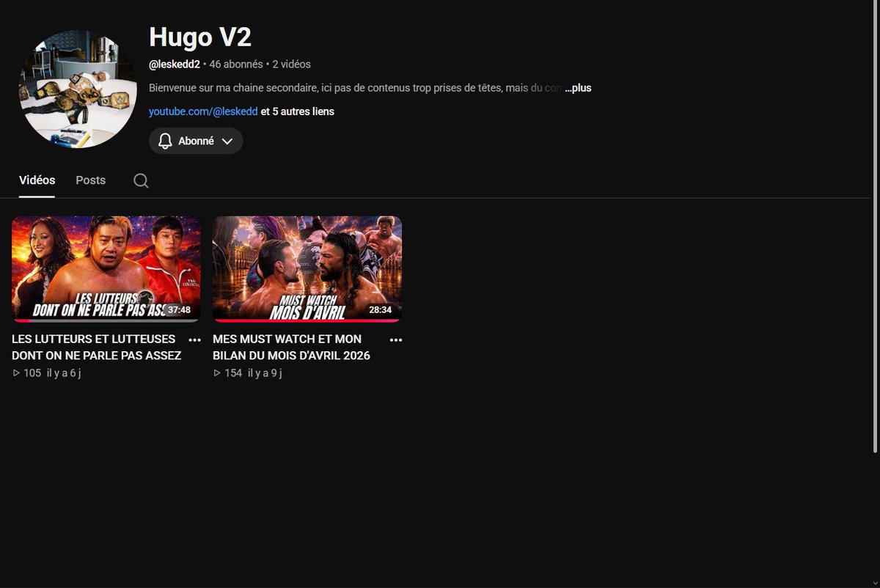The image size is (880, 588).
Task: Click the vertical page scrollbar
Action: pyautogui.click(x=876, y=227)
